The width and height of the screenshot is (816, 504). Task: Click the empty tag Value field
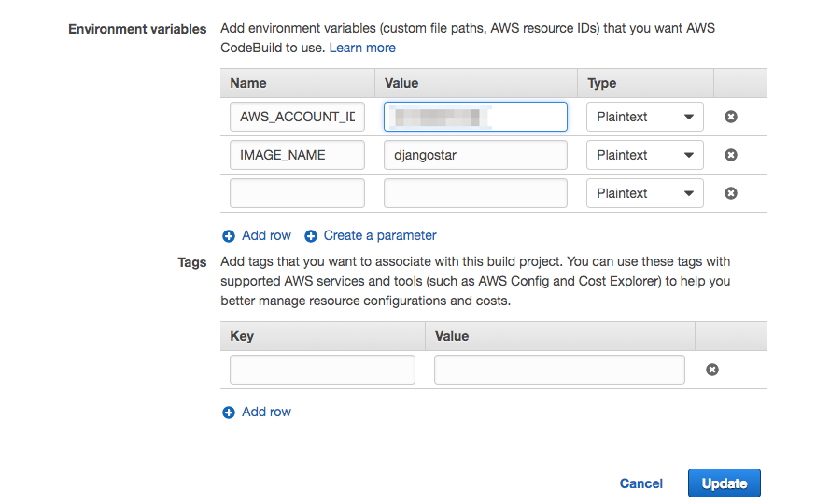559,370
